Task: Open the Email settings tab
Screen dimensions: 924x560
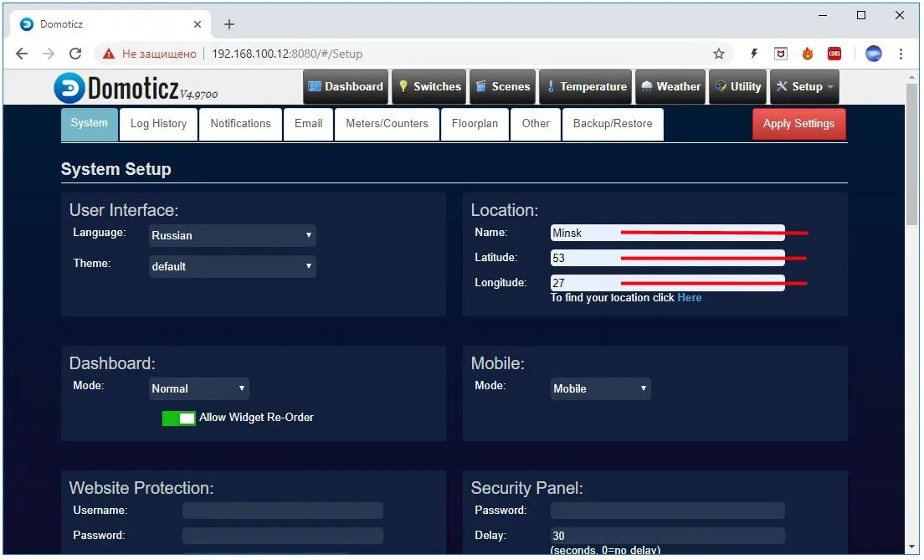Action: [308, 124]
